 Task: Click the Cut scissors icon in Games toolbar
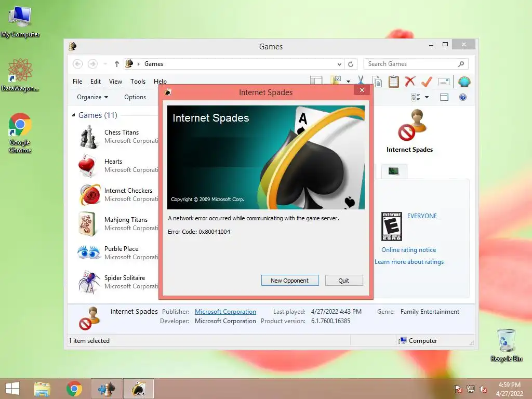pyautogui.click(x=361, y=82)
